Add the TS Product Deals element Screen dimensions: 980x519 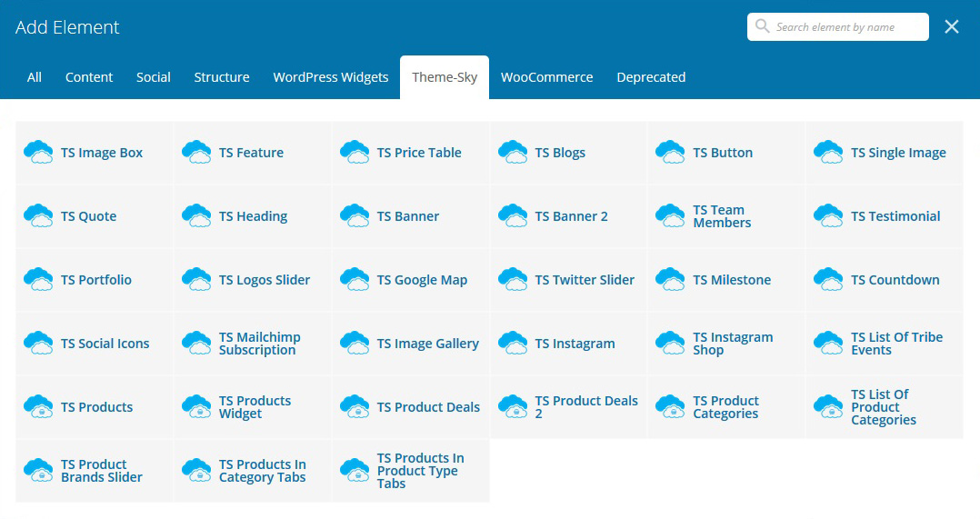(x=411, y=407)
